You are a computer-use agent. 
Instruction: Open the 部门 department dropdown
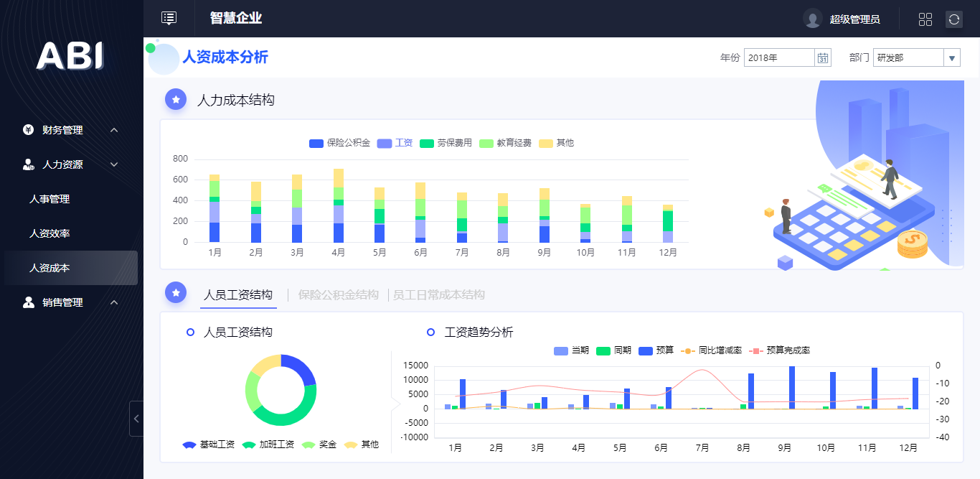[951, 57]
